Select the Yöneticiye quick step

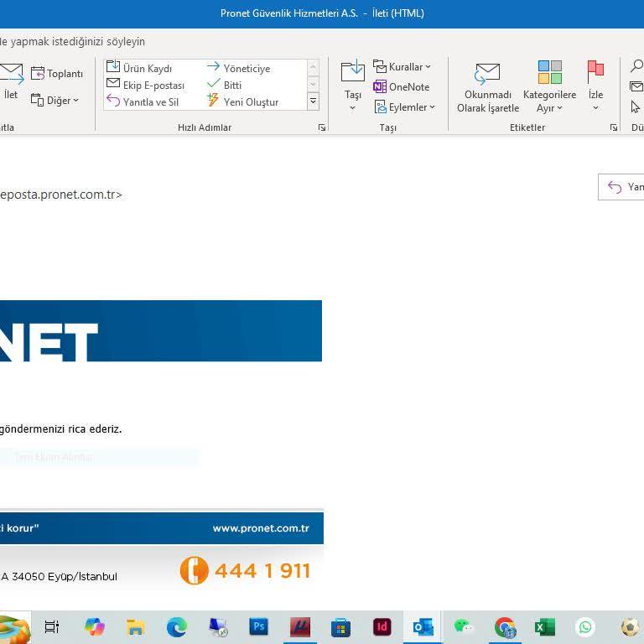(x=238, y=68)
